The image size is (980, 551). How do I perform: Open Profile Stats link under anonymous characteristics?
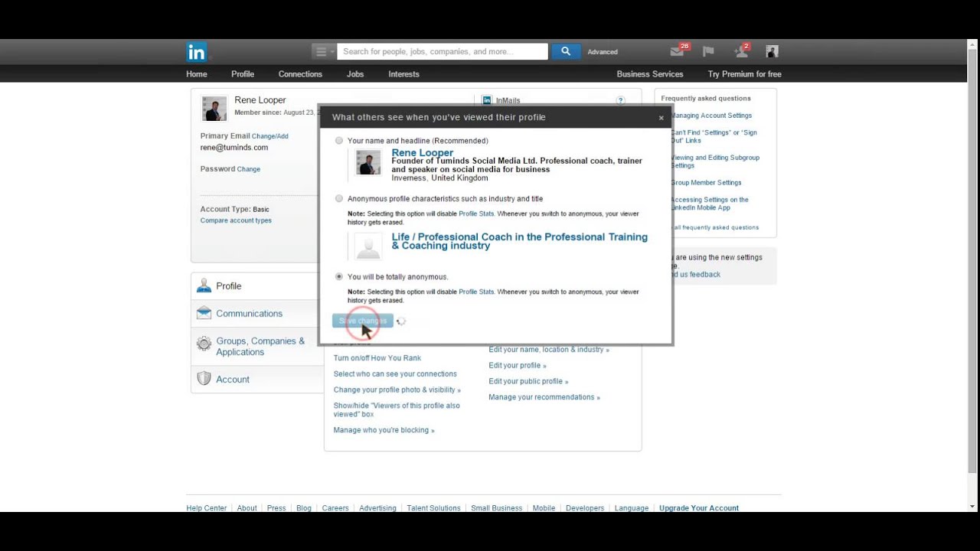pos(476,214)
